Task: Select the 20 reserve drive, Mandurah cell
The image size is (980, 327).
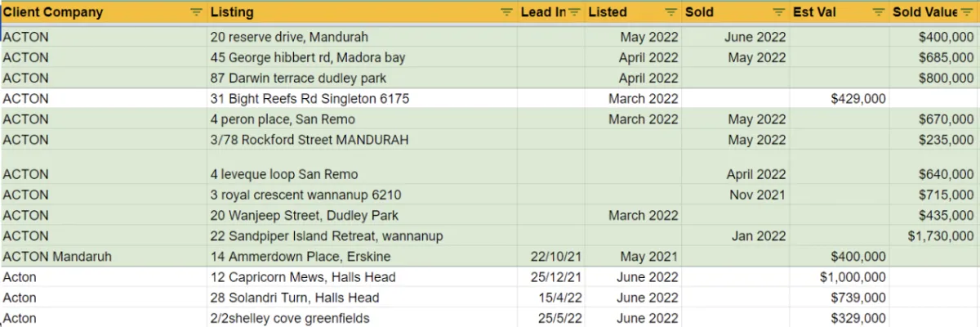Action: click(289, 37)
